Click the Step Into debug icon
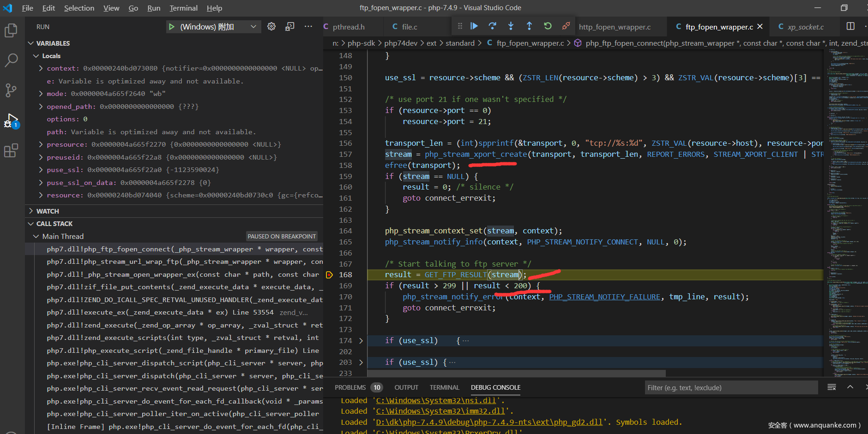The image size is (868, 434). click(x=511, y=26)
